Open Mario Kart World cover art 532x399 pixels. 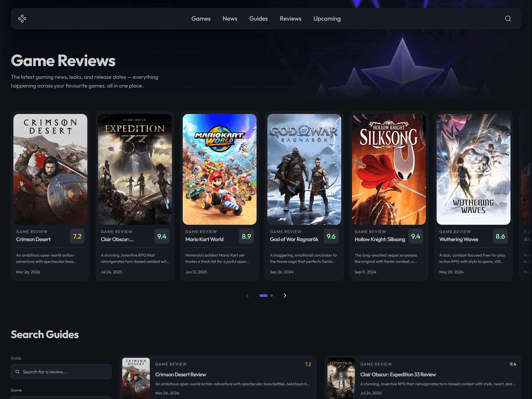[219, 169]
